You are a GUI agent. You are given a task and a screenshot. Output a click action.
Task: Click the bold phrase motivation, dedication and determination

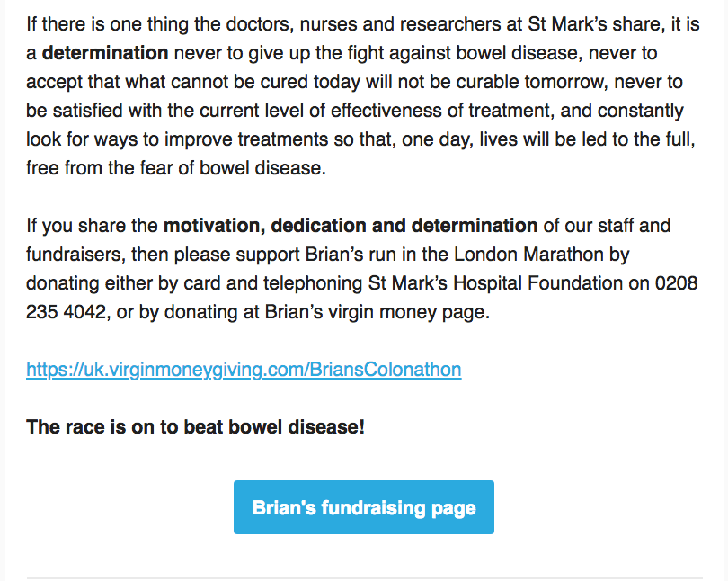tap(351, 226)
